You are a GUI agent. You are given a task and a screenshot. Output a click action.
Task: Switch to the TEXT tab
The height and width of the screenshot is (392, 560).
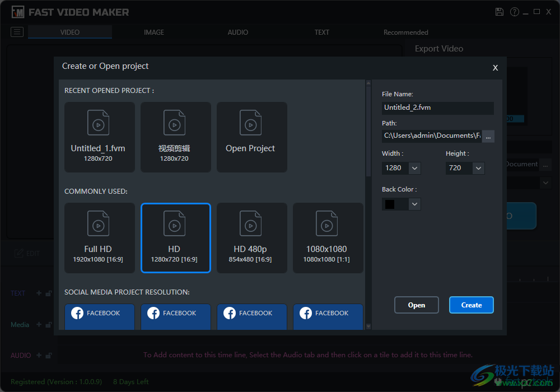322,32
